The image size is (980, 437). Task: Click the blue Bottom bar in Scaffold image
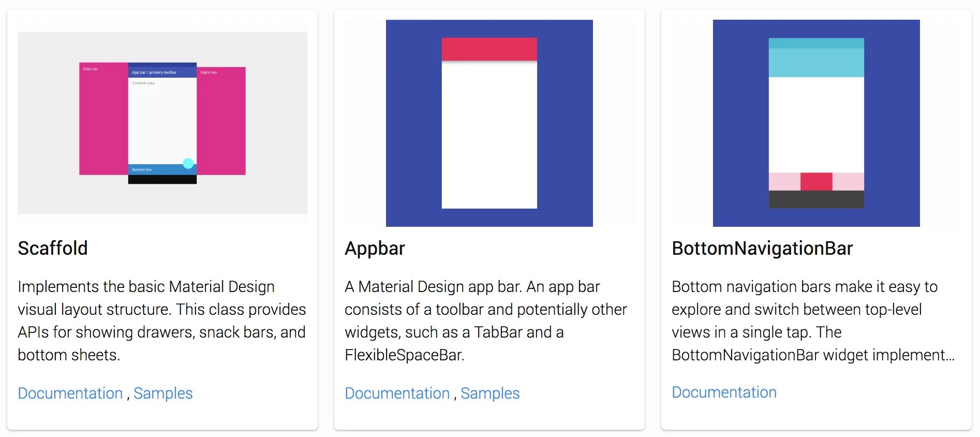(154, 170)
